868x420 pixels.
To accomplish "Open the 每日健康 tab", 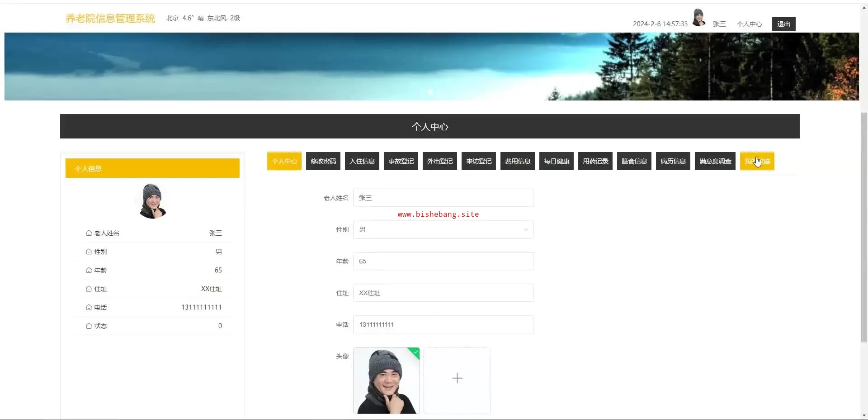I will tap(557, 161).
